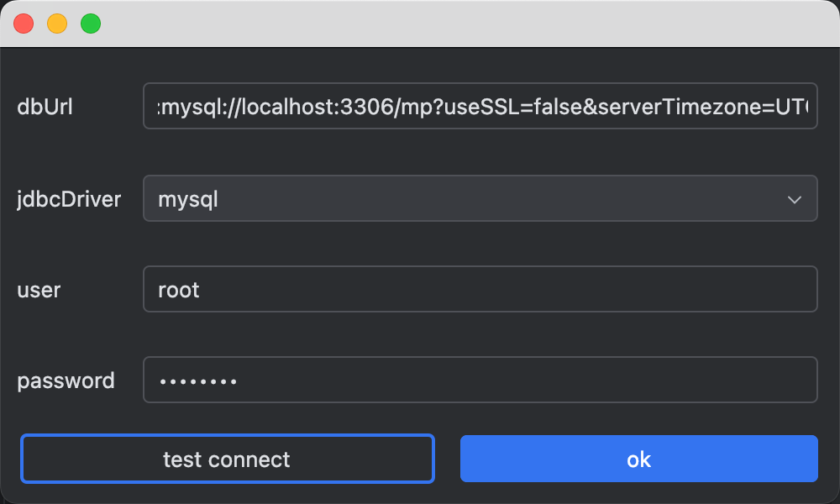Viewport: 840px width, 504px height.
Task: Click the dbUrl label
Action: pyautogui.click(x=45, y=107)
